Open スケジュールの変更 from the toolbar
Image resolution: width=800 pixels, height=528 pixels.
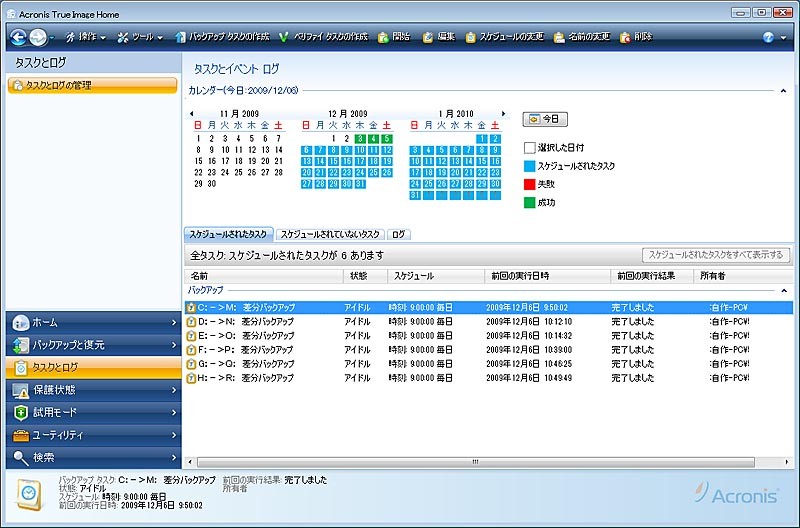coord(470,37)
